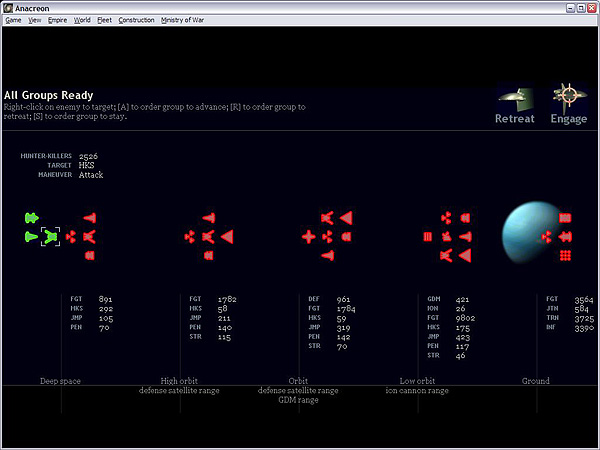Open the Game menu
This screenshot has width=600, height=450.
[13, 20]
